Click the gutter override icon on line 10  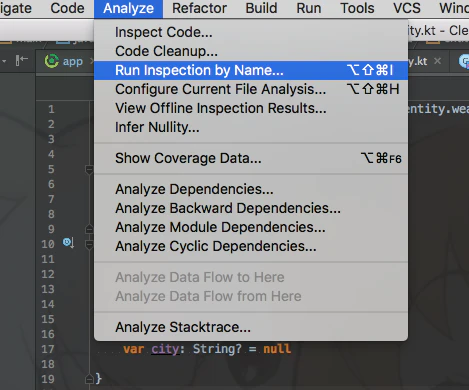pos(68,243)
